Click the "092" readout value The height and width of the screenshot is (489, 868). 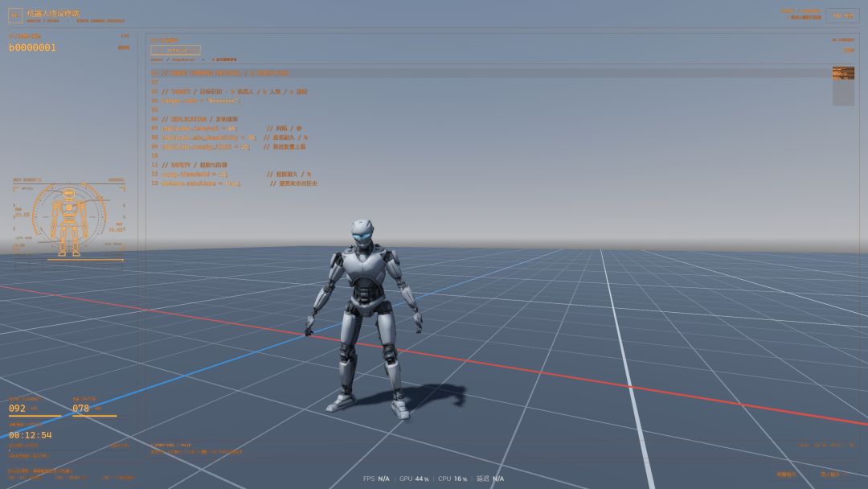[x=17, y=408]
